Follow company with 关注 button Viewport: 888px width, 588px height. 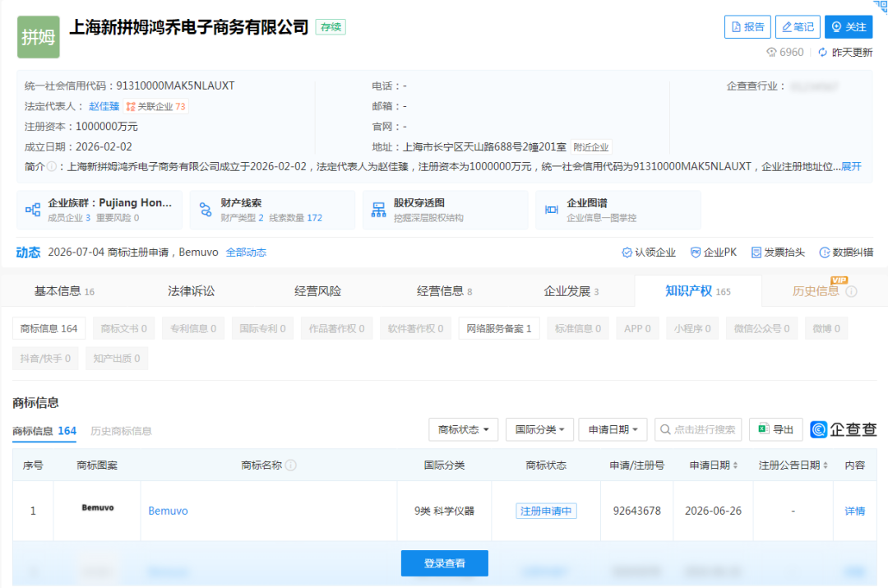pos(849,26)
